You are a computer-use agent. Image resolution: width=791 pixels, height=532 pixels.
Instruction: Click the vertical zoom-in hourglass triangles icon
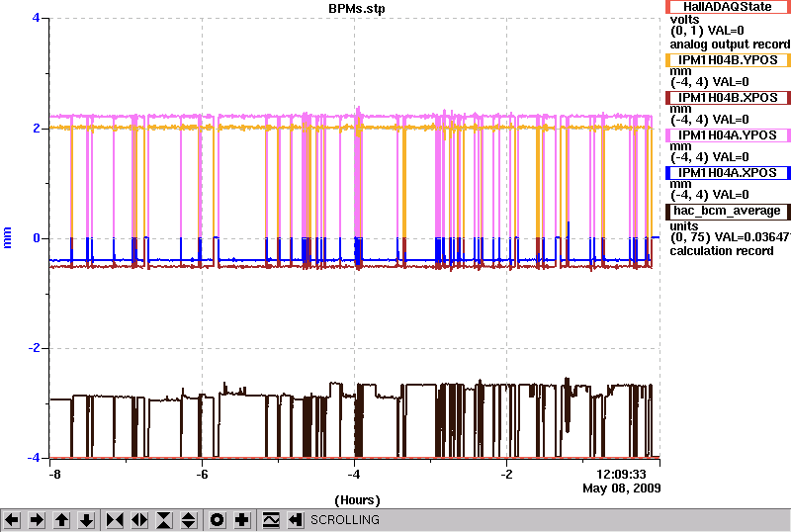(164, 520)
